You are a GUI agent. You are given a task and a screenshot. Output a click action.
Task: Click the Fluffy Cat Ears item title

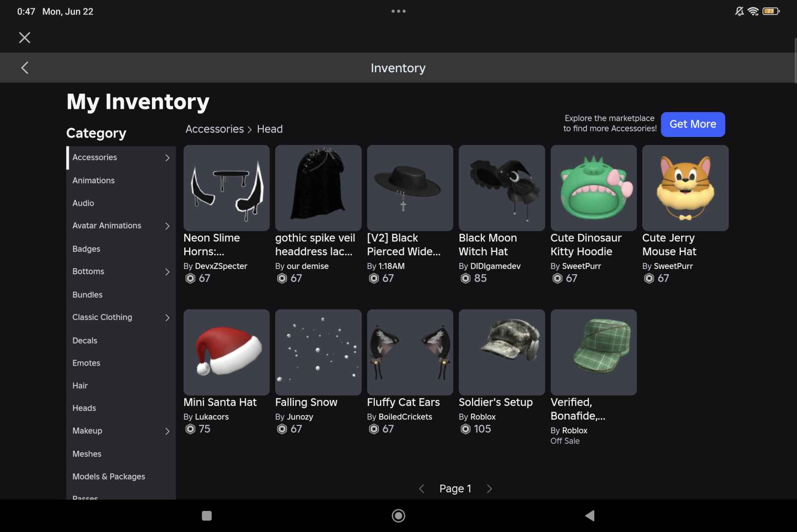pos(403,403)
